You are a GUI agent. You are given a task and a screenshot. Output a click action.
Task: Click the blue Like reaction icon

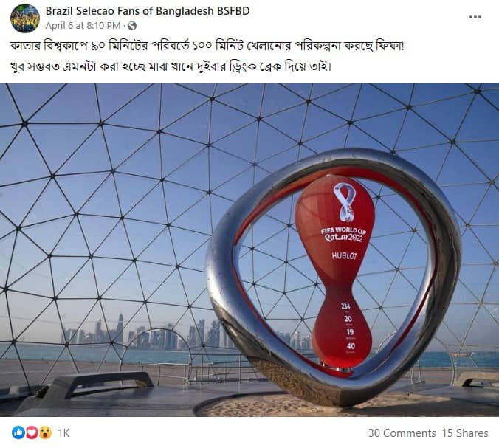(x=18, y=433)
